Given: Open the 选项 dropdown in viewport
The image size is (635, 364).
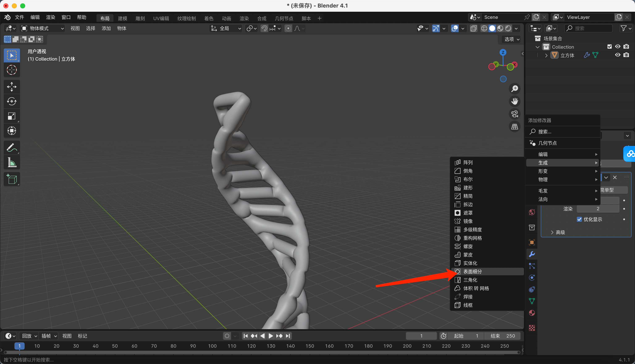Looking at the screenshot, I should pyautogui.click(x=511, y=39).
